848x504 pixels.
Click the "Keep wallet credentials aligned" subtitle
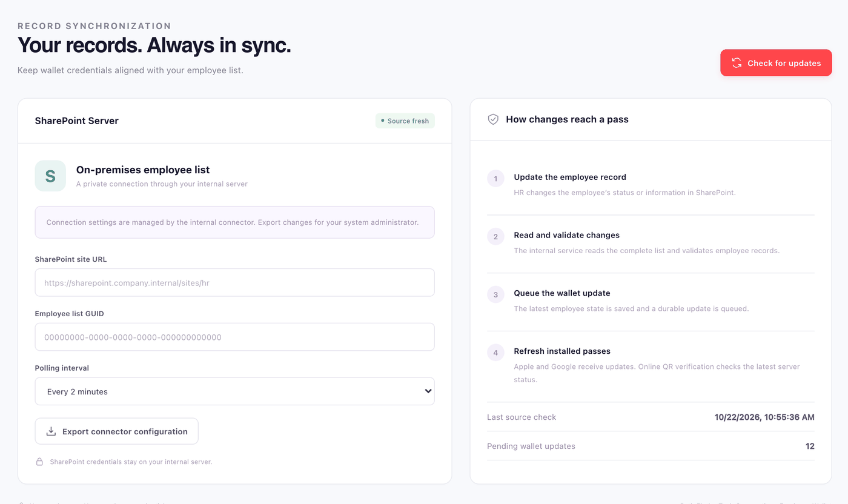(130, 70)
